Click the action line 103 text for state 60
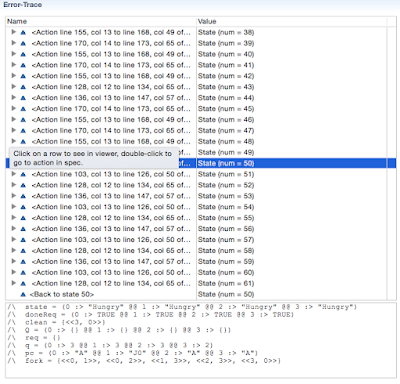Screen dimensions: 400x384 pyautogui.click(x=111, y=272)
